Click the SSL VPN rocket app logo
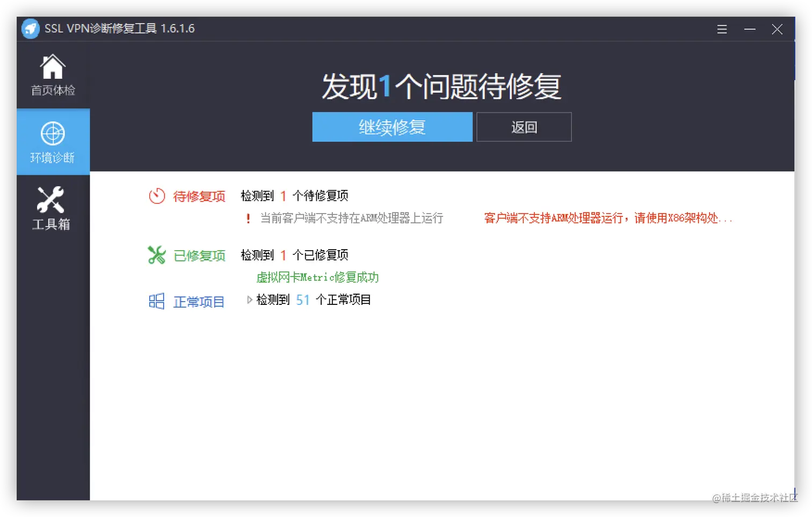The height and width of the screenshot is (517, 812). tap(31, 28)
